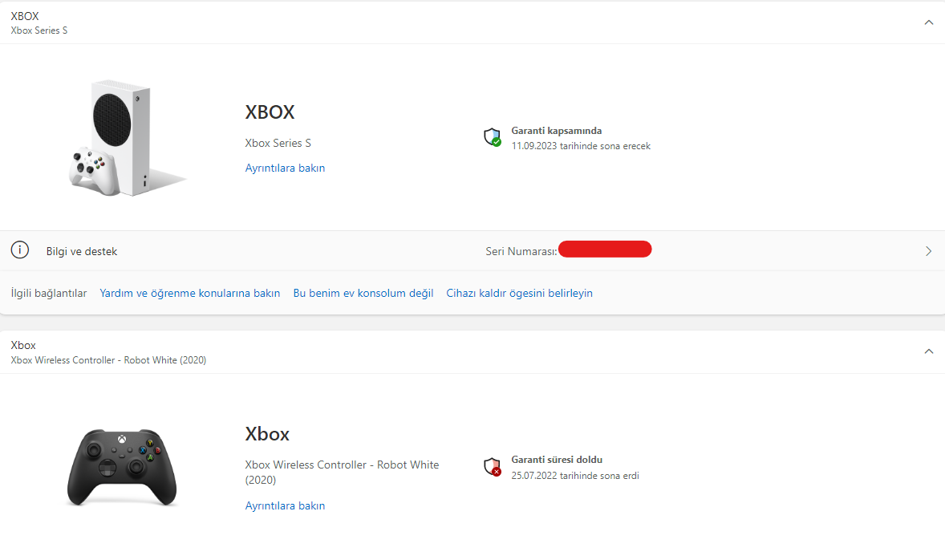Click the large bold Xbox controller title
The width and height of the screenshot is (945, 560).
point(267,434)
